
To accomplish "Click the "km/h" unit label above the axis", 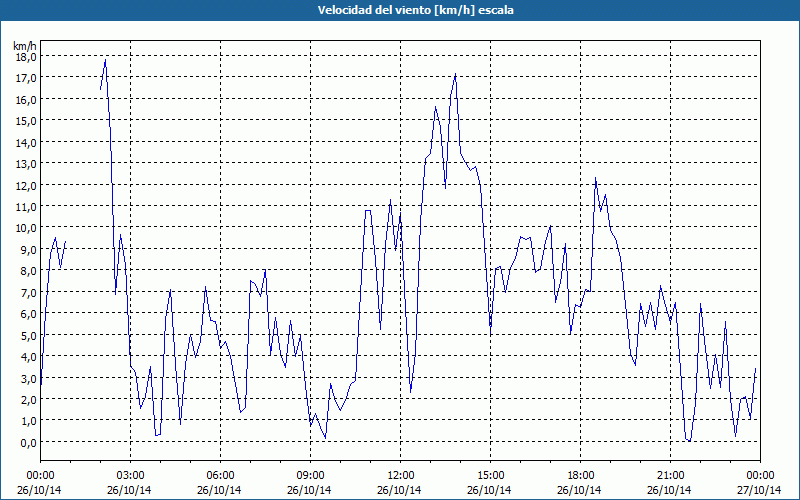I will click(25, 46).
